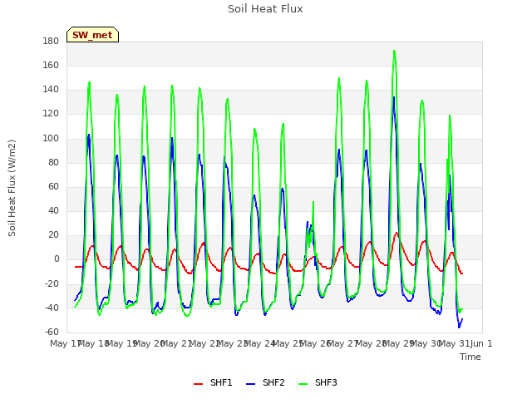Click the Soil Heat Flux (W/m2) y-axis label

point(12,188)
